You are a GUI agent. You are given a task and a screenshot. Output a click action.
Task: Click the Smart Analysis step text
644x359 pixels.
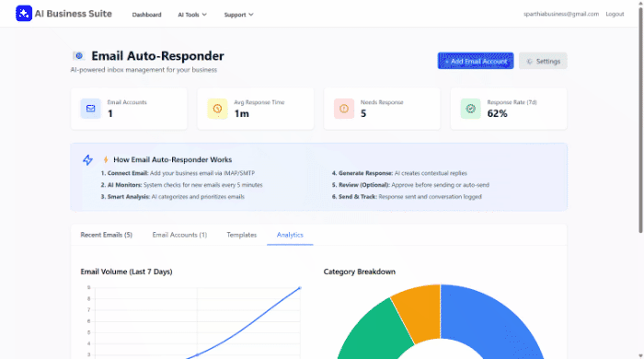(x=173, y=197)
